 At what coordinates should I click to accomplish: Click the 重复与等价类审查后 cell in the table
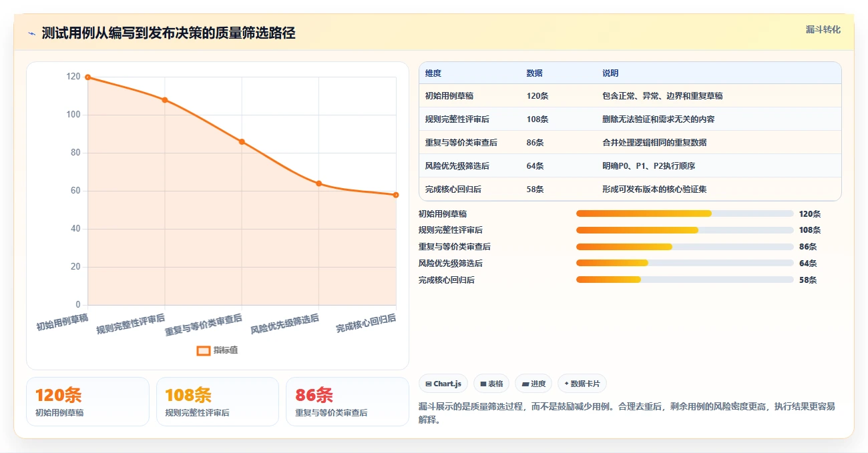click(461, 143)
